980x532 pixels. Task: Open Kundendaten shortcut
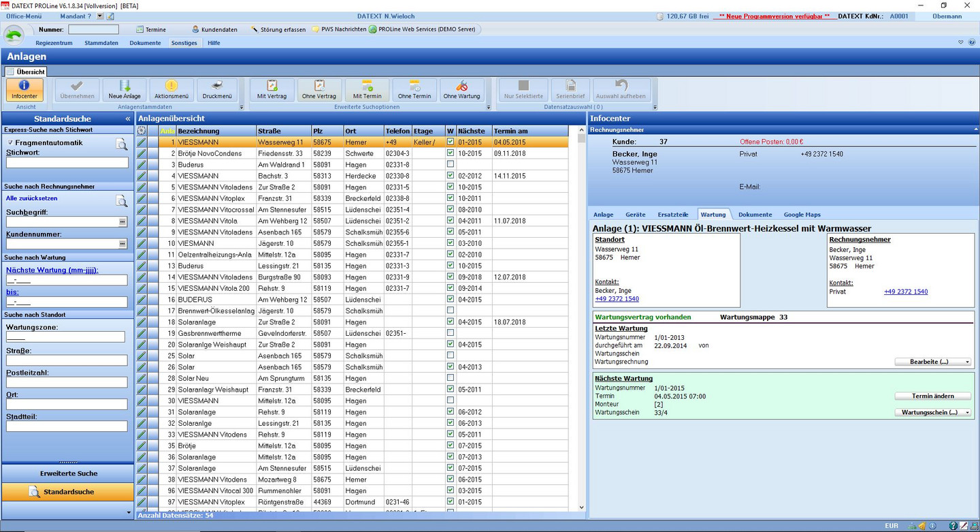(x=214, y=29)
